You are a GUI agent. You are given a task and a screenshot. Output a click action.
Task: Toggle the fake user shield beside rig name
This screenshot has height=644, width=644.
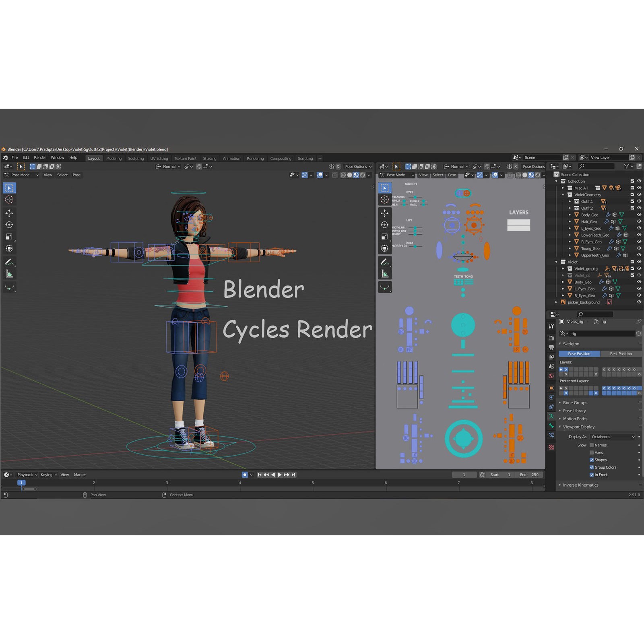coord(638,334)
